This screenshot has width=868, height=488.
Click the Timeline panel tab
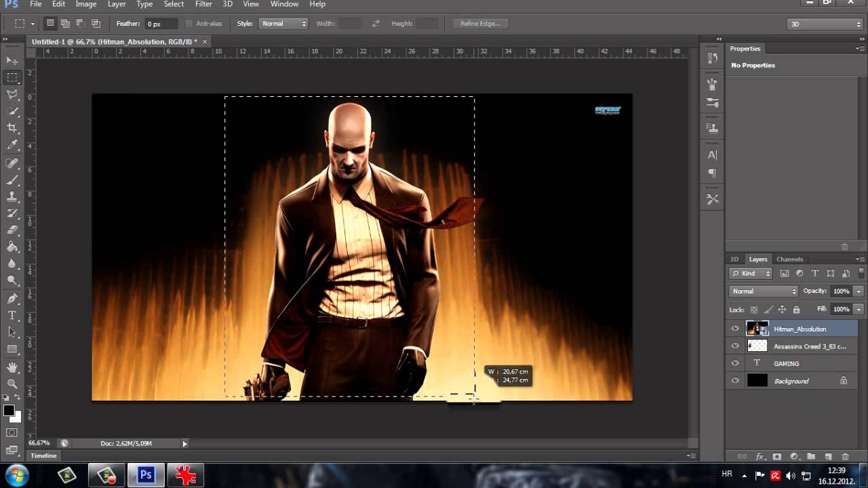pos(43,455)
